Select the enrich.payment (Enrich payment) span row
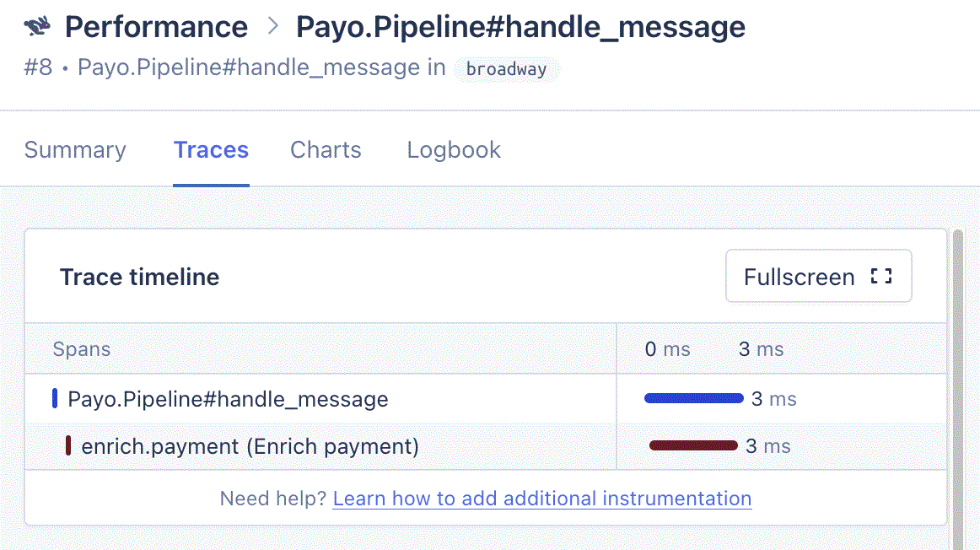Screen dimensions: 980x550 click(x=486, y=446)
